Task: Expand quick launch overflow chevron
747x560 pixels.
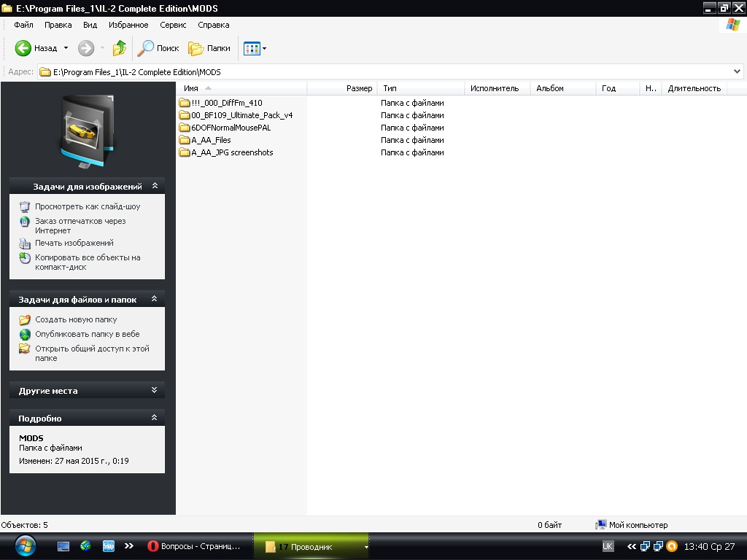Action: (x=128, y=545)
